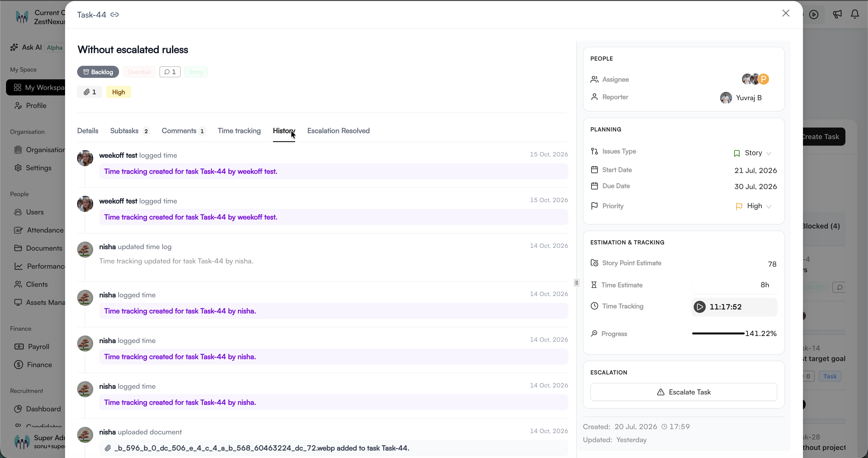The height and width of the screenshot is (458, 868).
Task: Open the announcements megaphone icon
Action: point(837,14)
